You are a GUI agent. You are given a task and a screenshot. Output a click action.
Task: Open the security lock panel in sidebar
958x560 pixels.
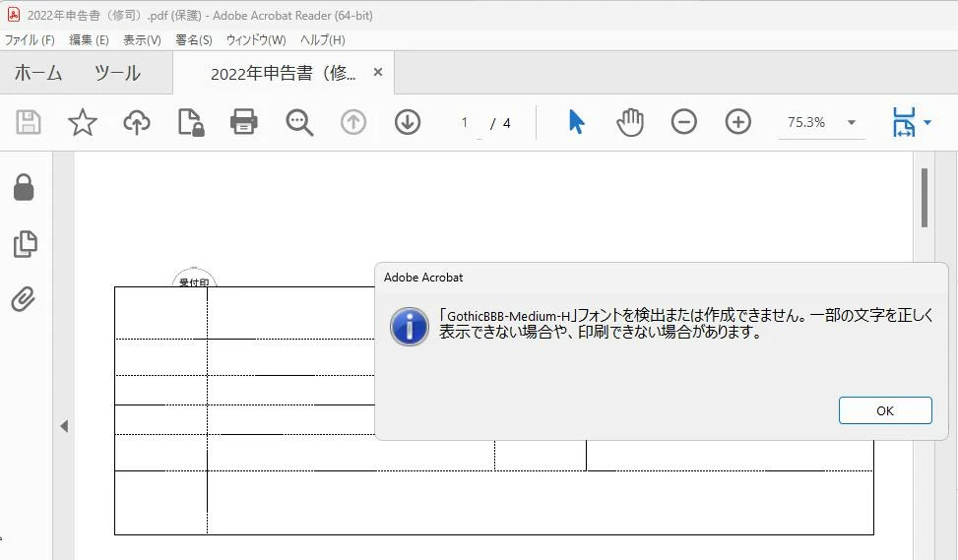[x=24, y=187]
